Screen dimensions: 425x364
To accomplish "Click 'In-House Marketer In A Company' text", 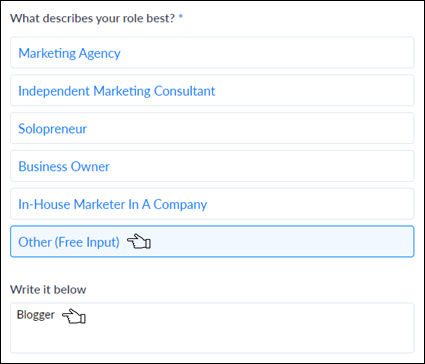I will 112,204.
